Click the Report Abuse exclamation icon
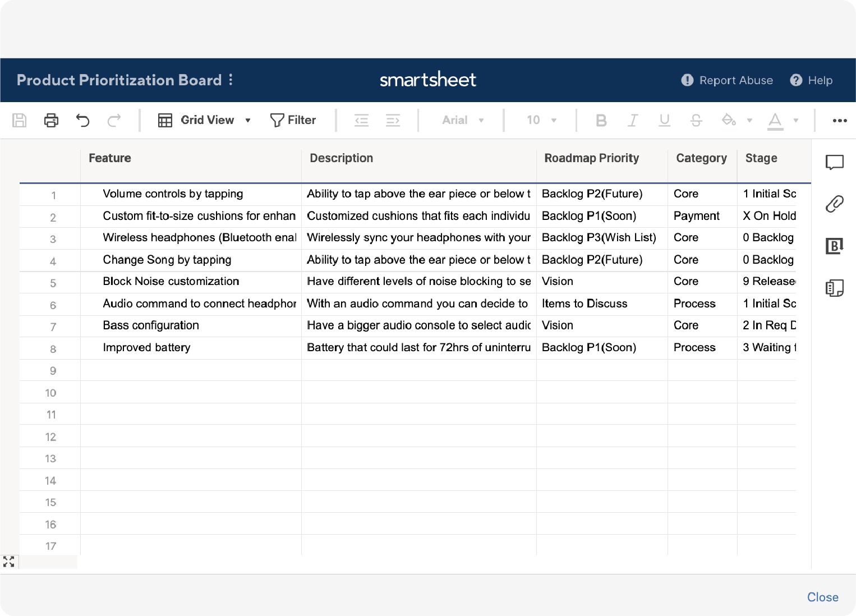 point(687,80)
